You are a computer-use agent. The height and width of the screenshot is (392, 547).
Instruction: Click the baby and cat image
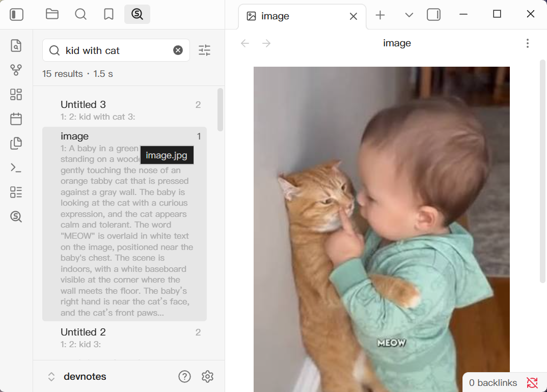pyautogui.click(x=381, y=229)
